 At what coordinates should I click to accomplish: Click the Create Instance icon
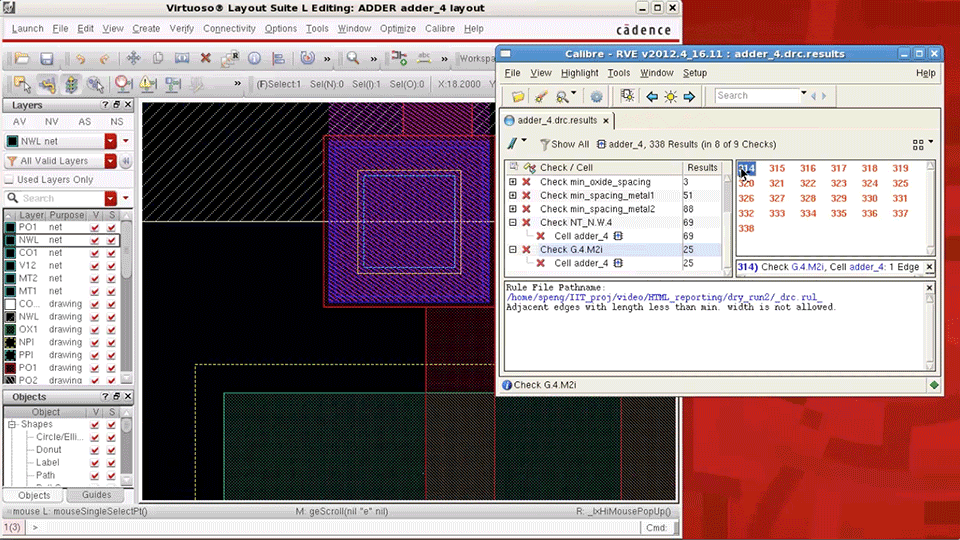(399, 58)
